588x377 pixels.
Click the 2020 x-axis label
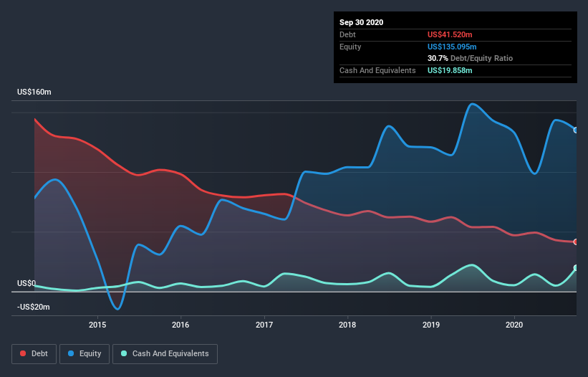pos(514,325)
